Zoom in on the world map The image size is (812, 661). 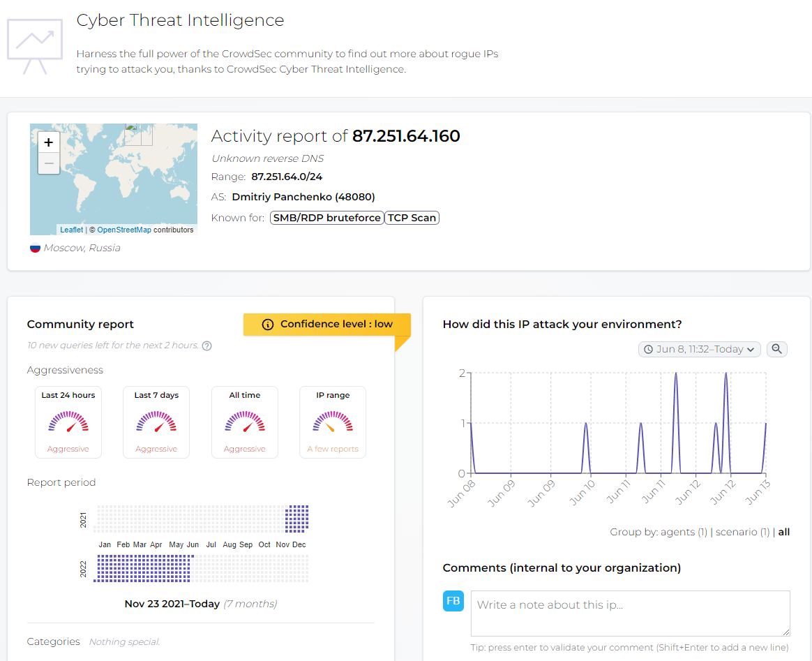48,142
